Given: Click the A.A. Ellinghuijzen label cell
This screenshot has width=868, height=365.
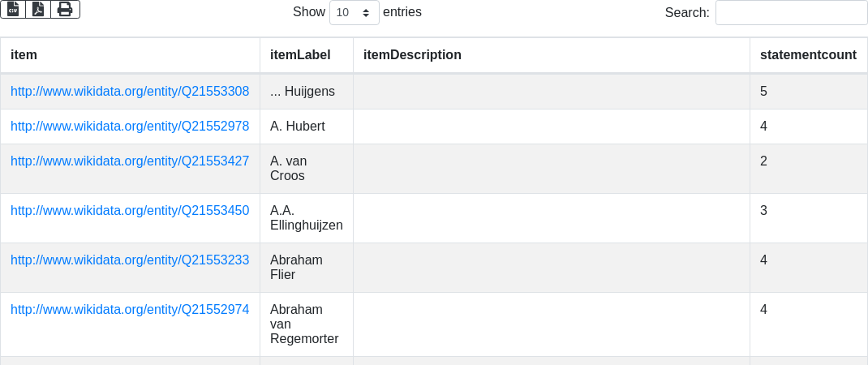Looking at the screenshot, I should click(x=306, y=218).
